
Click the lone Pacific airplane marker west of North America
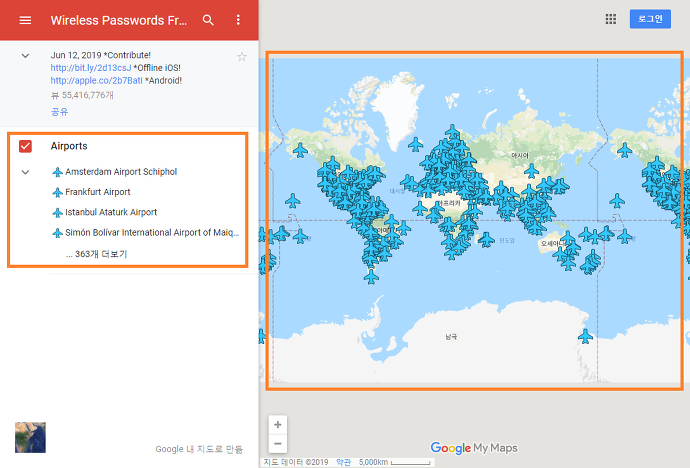tap(292, 201)
